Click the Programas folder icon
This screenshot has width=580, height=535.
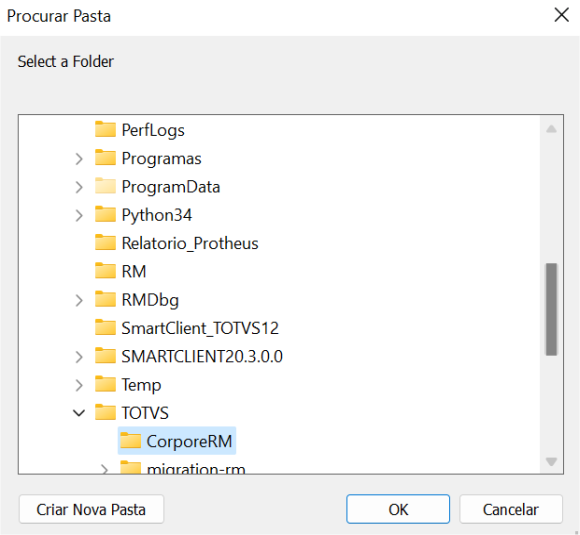[x=105, y=158]
